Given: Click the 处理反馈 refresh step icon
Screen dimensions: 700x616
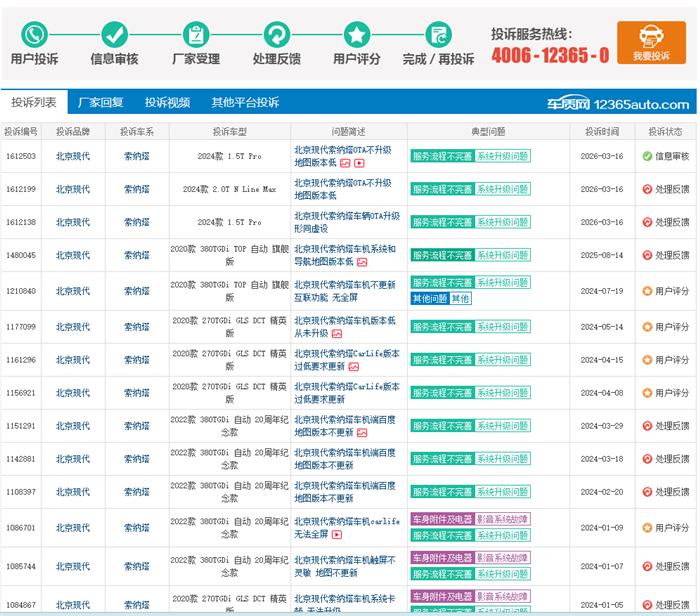Looking at the screenshot, I should point(276,34).
